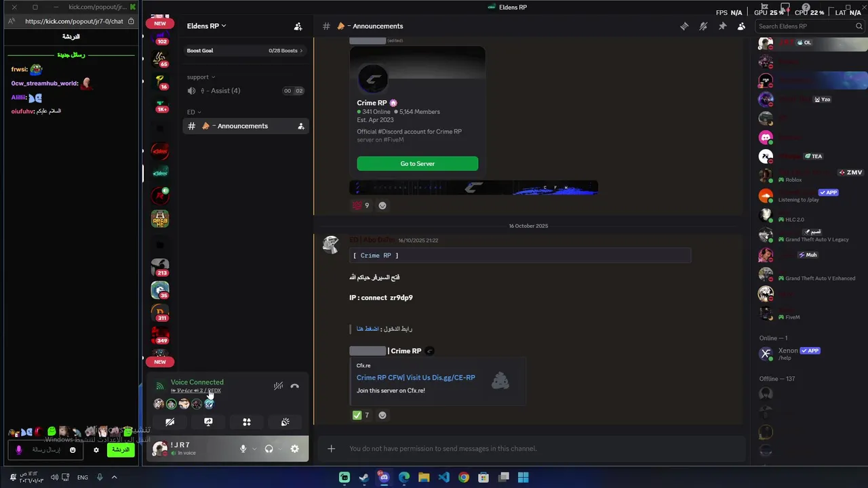Click the 9 reaction on Crime RP invite
The width and height of the screenshot is (868, 488).
(360, 205)
